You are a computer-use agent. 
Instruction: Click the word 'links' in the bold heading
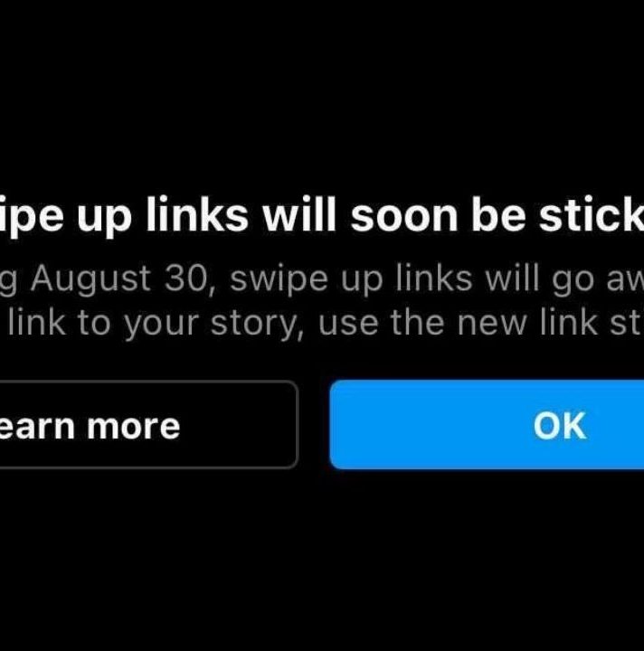(x=197, y=214)
